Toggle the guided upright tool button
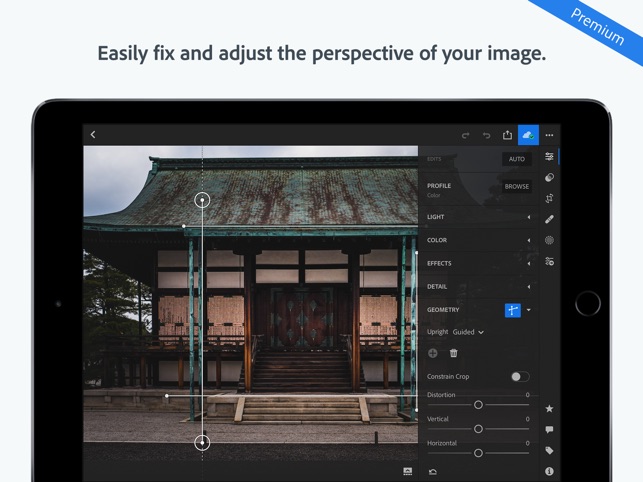The width and height of the screenshot is (643, 482). [x=512, y=310]
